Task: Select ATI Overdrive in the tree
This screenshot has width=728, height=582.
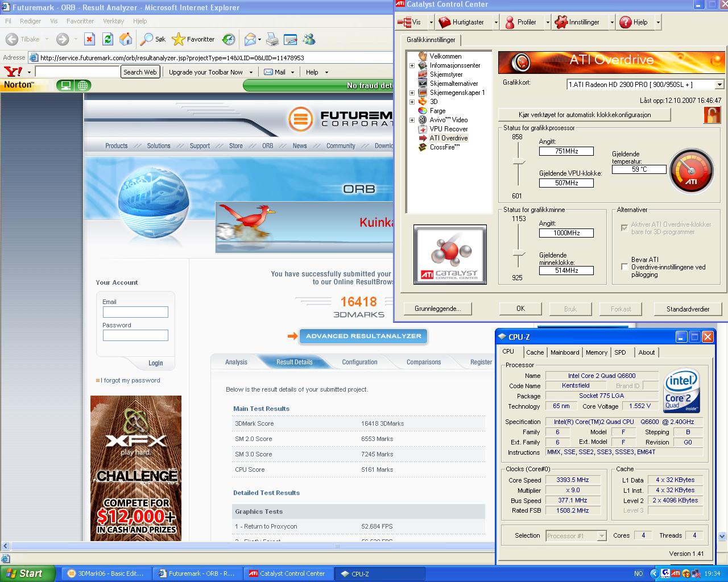Action: click(x=448, y=138)
